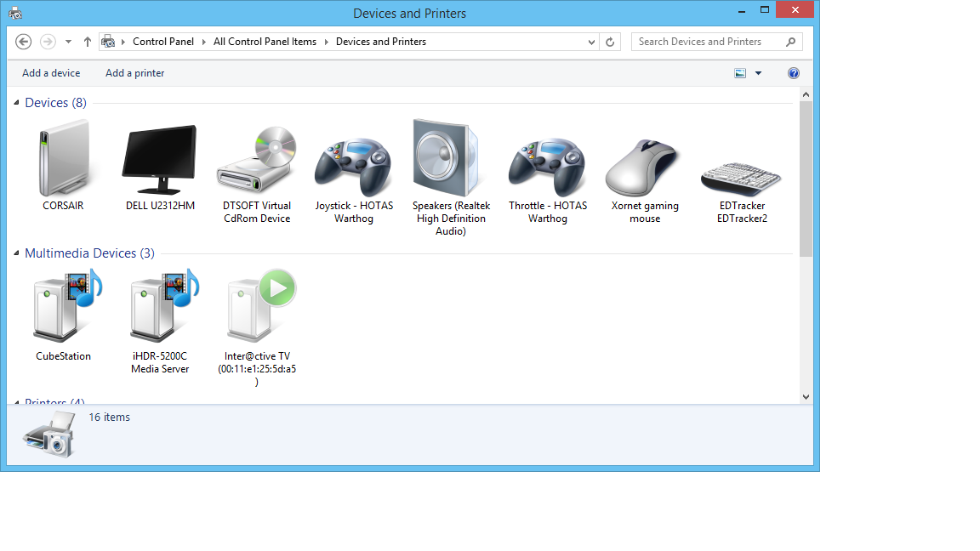Collapse the Devices (8) group
The width and height of the screenshot is (980, 551).
(16, 102)
